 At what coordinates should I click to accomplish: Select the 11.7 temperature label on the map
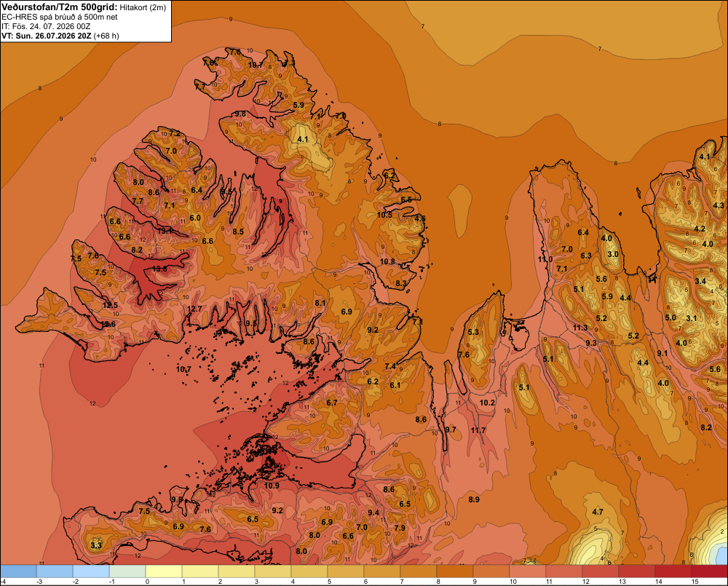pyautogui.click(x=478, y=430)
